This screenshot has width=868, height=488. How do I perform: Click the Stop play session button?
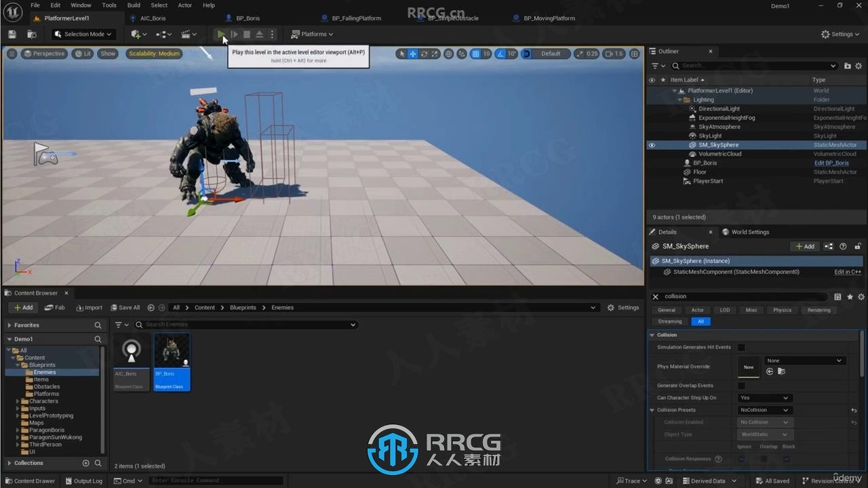(x=247, y=34)
